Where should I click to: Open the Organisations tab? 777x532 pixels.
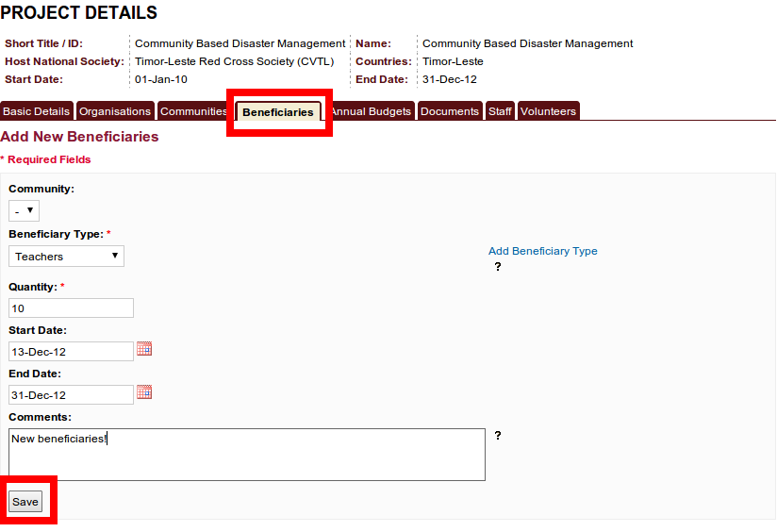tap(115, 111)
